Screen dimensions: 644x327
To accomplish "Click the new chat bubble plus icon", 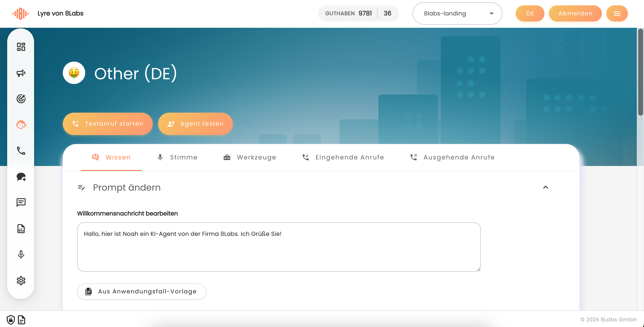I will pos(21,177).
